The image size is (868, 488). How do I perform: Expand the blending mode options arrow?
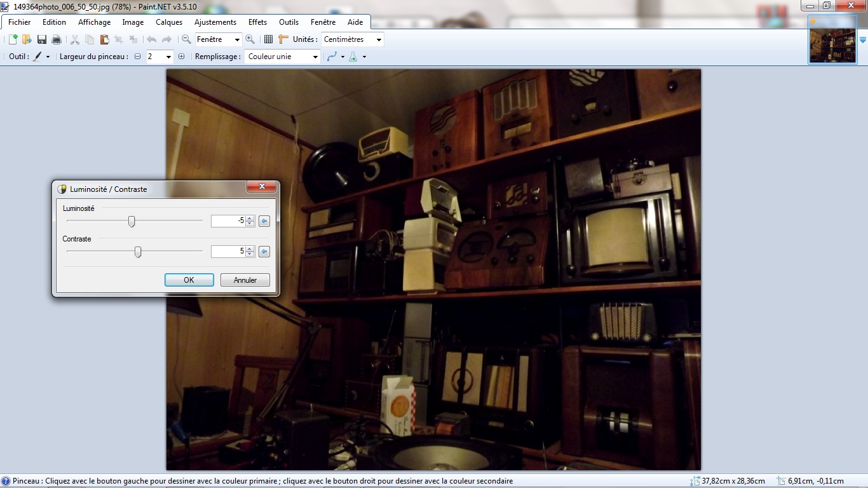[x=364, y=57]
